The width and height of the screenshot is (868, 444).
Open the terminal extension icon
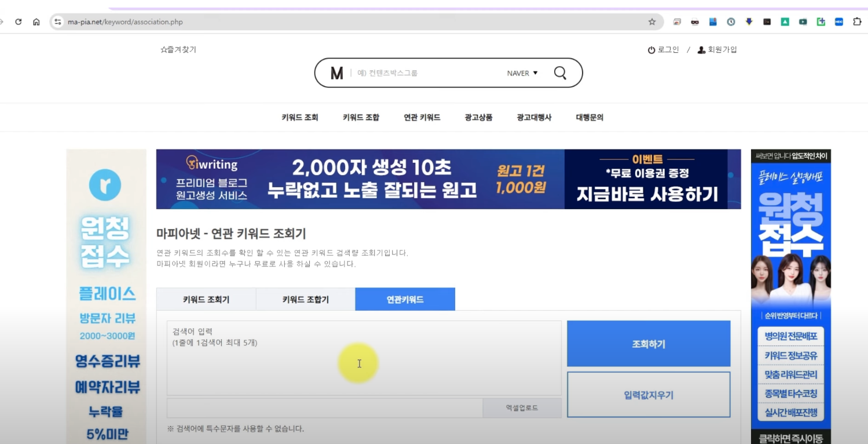[x=767, y=21]
